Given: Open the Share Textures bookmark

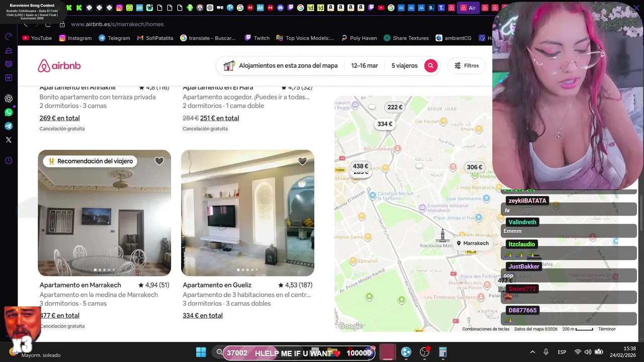Looking at the screenshot, I should (406, 38).
